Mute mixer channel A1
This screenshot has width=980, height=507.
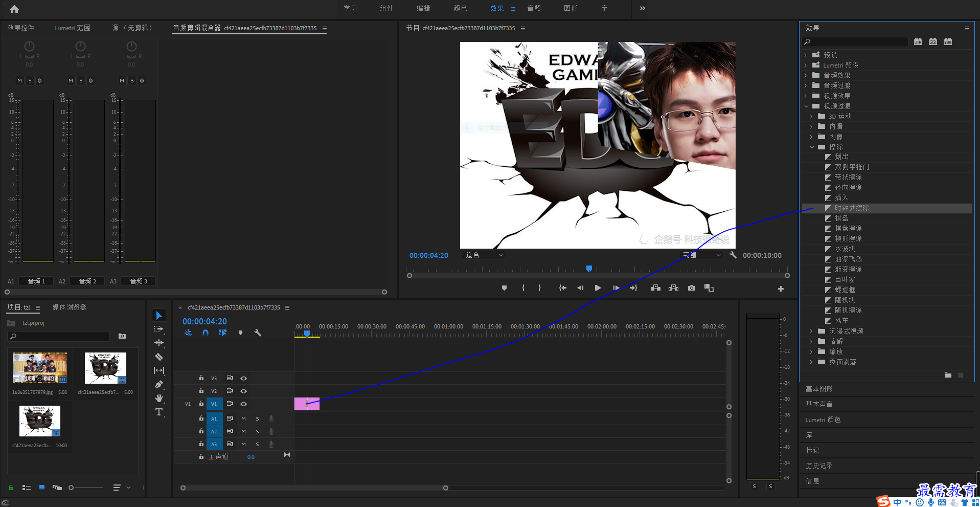(x=19, y=80)
